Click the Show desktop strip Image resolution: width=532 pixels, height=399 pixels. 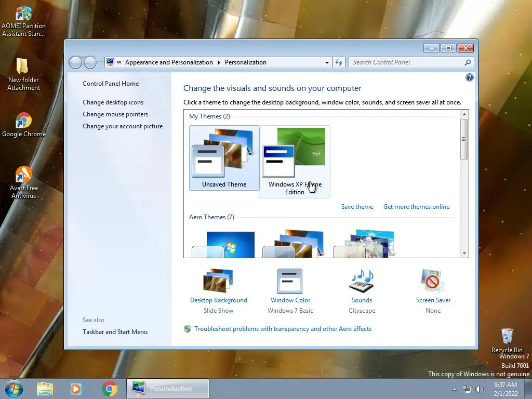tap(528, 389)
